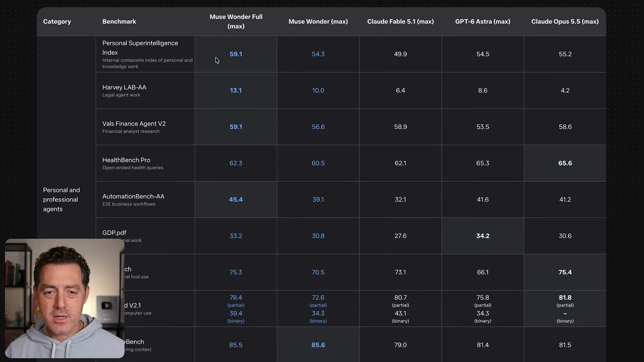Select the bold 85.6 Muse Wonder score

318,345
